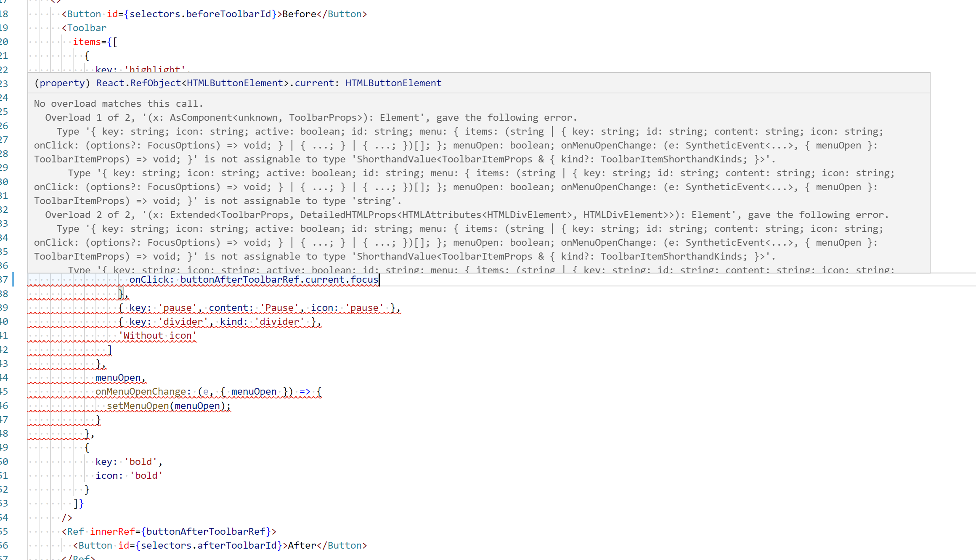Click the icon 'bold' string value
Screen dimensions: 976x560
tap(146, 475)
